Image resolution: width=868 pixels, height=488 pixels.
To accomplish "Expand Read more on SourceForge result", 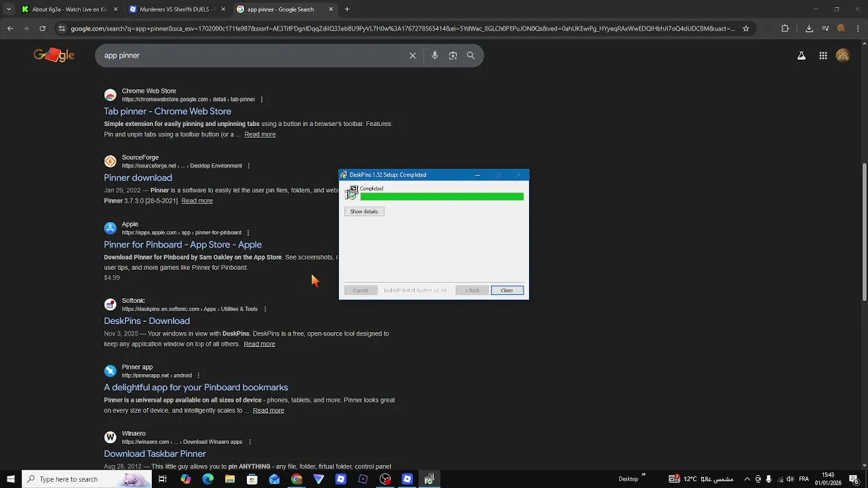I will click(x=197, y=201).
